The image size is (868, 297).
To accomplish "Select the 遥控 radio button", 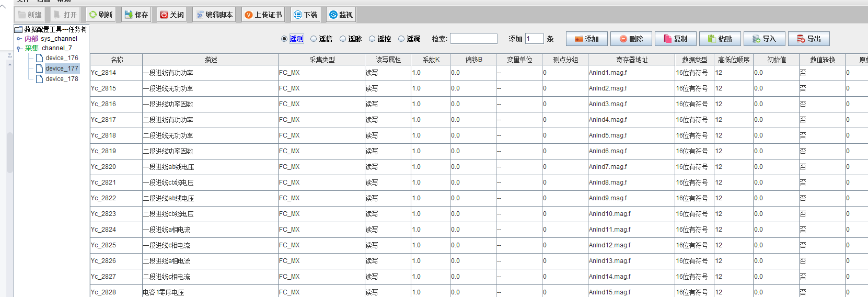I will point(372,39).
